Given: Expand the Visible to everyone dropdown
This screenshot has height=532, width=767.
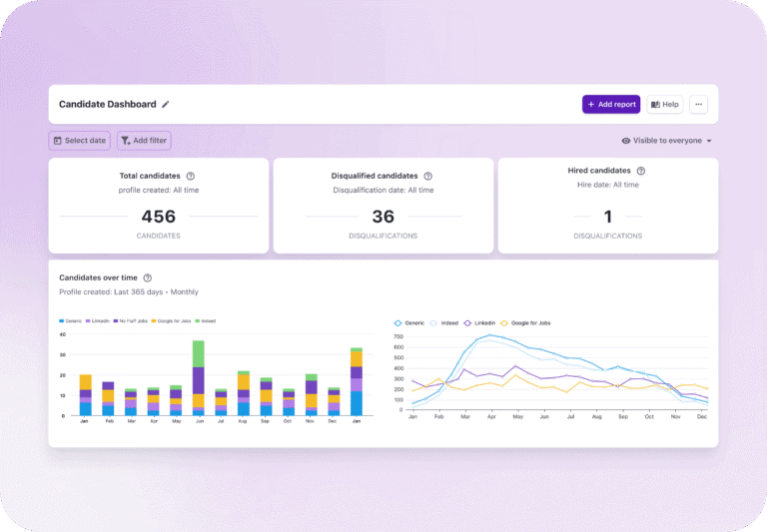Looking at the screenshot, I should [x=666, y=141].
